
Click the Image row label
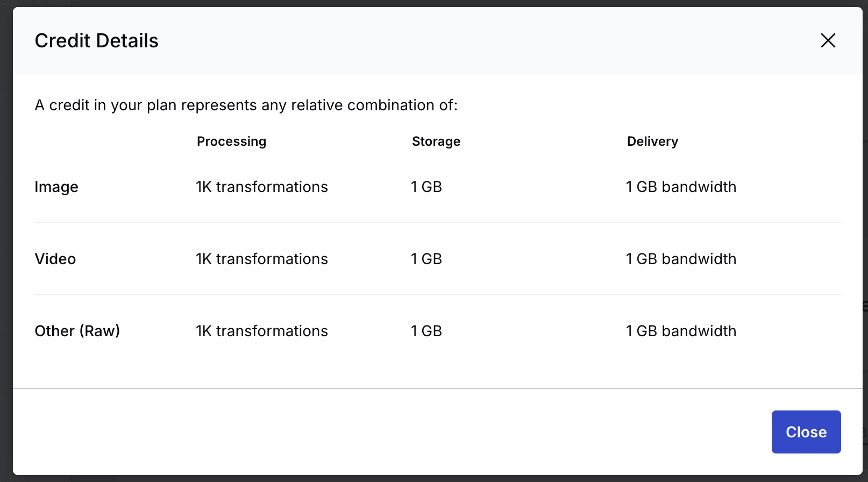click(56, 187)
